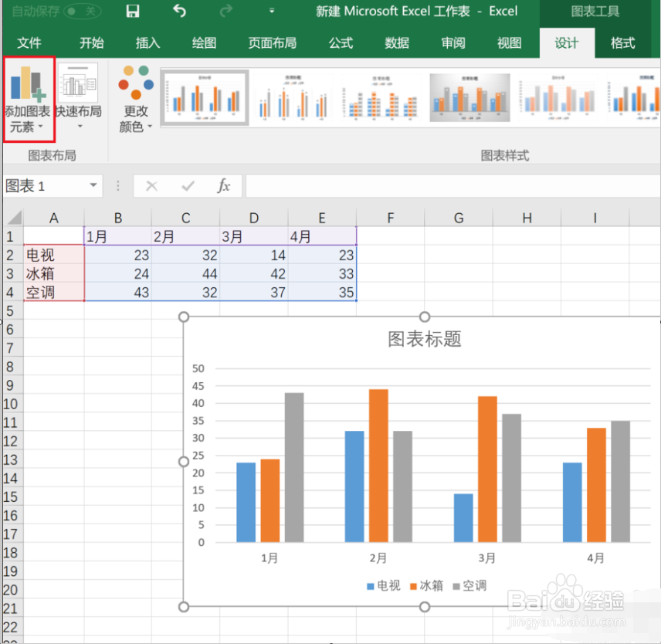
Task: Select column A header
Action: (x=53, y=218)
